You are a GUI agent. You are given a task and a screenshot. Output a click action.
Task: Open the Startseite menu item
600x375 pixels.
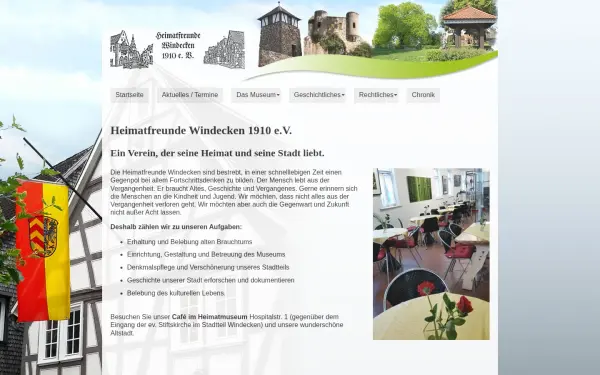pyautogui.click(x=129, y=95)
